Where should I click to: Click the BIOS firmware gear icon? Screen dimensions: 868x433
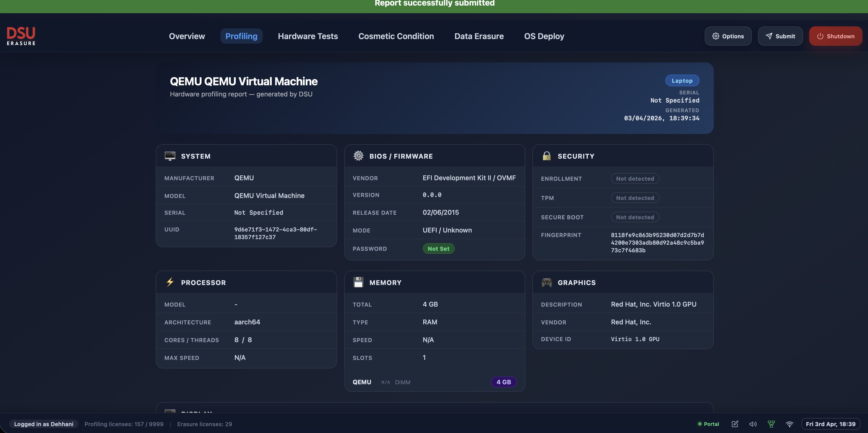tap(358, 156)
